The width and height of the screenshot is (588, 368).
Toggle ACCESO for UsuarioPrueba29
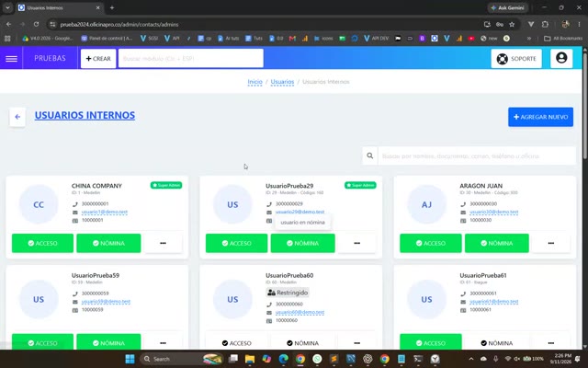point(237,243)
